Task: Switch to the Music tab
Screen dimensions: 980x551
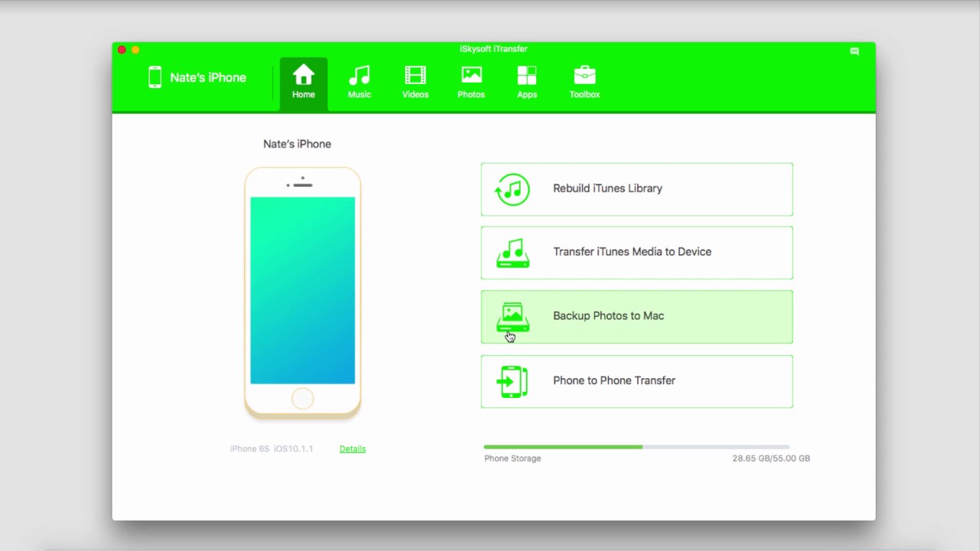Action: coord(359,83)
